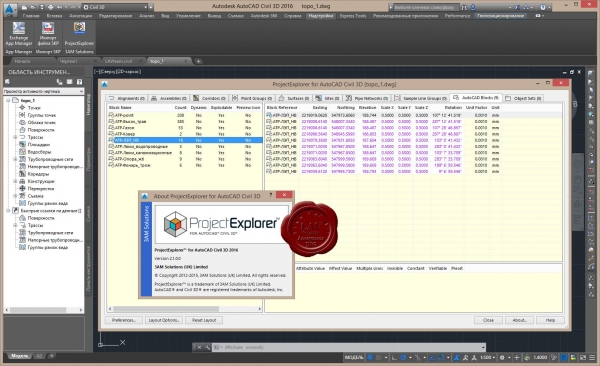Select the АТР-Ковер block row
This screenshot has height=366, width=600.
(185, 134)
